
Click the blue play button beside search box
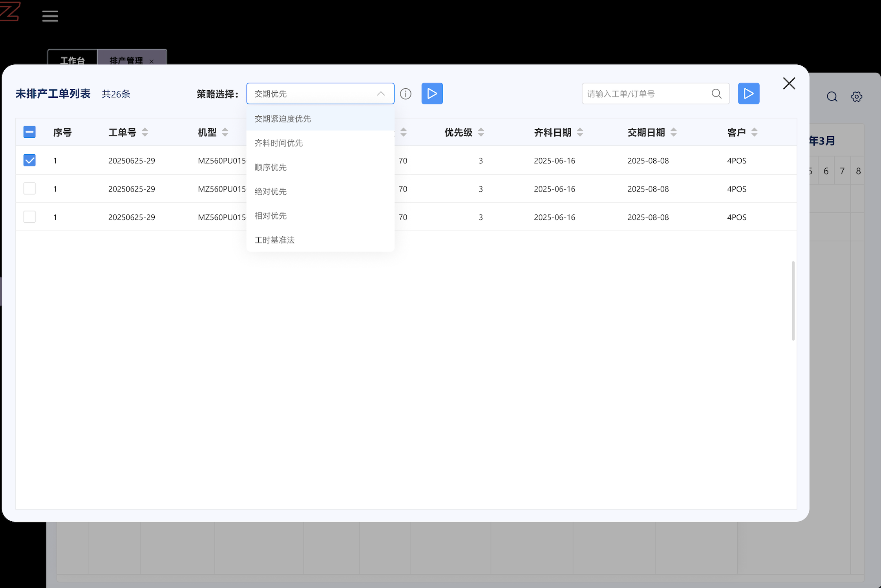pyautogui.click(x=748, y=93)
